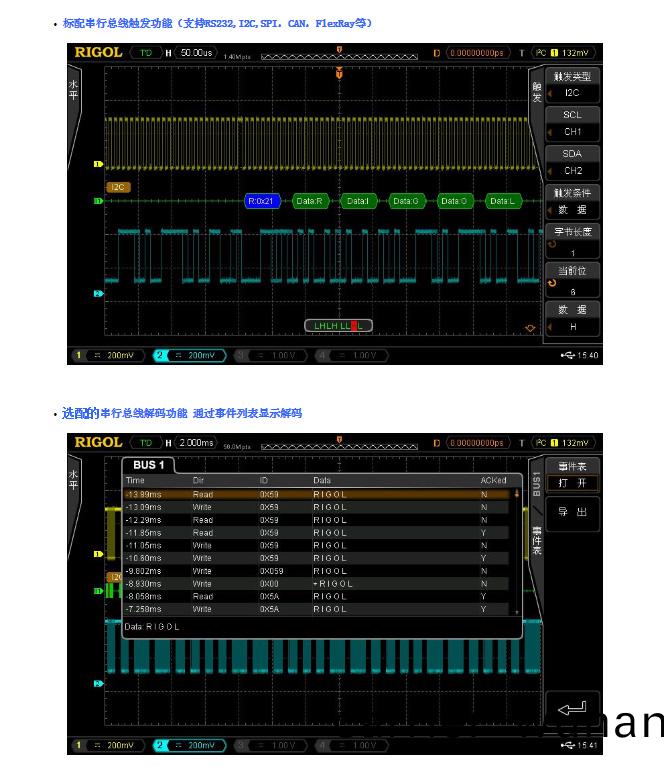Open the 触发类型 I2C trigger type menu
This screenshot has height=767, width=664.
(x=572, y=84)
